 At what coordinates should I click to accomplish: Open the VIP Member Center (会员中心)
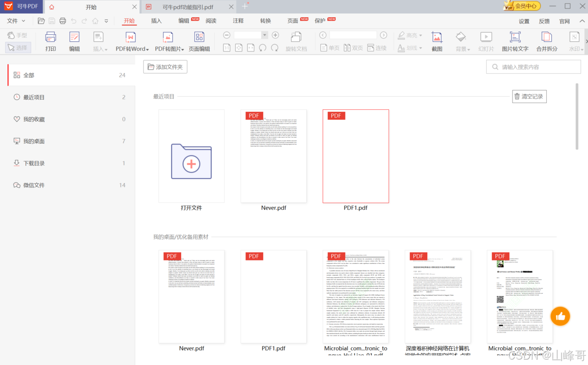click(x=522, y=6)
